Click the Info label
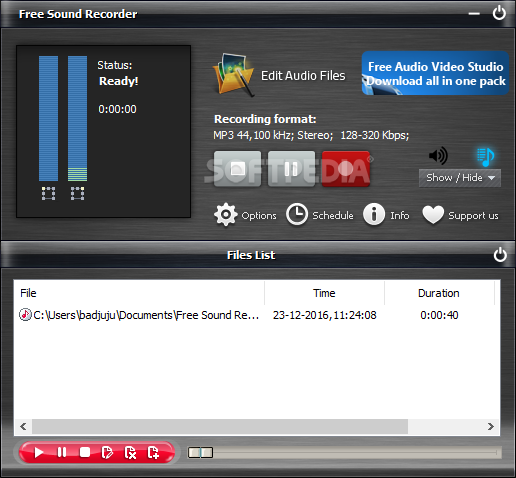The image size is (516, 478). tap(400, 216)
